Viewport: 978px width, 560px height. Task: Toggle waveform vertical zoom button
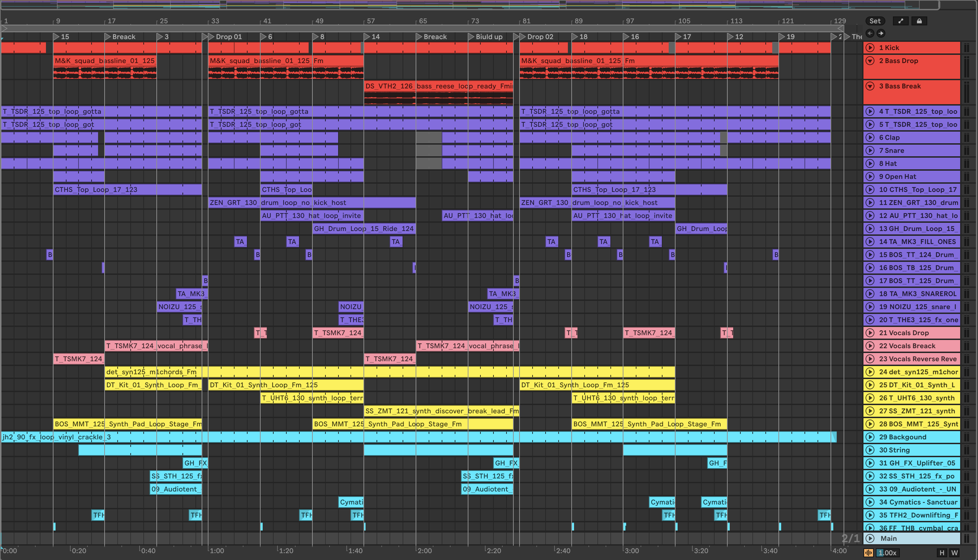coord(868,553)
